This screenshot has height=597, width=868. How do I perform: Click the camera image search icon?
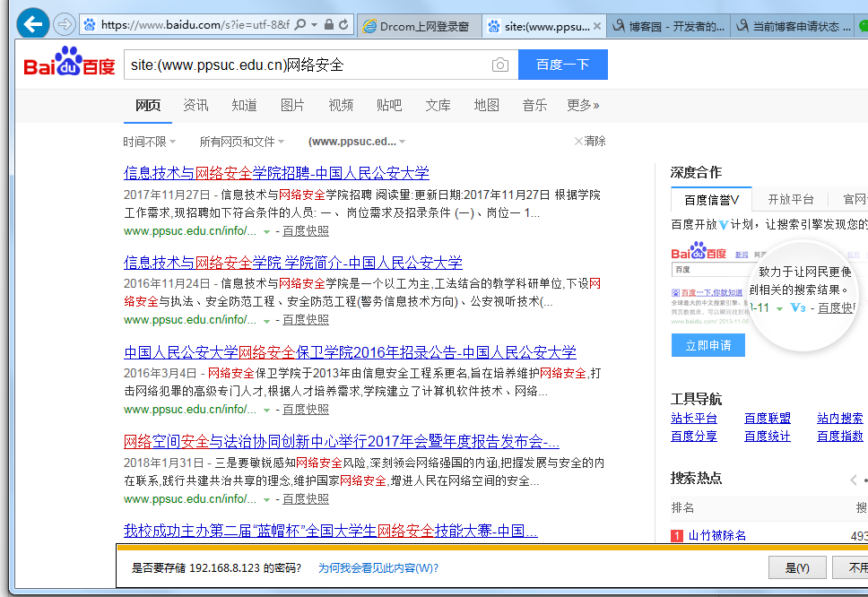(x=499, y=65)
